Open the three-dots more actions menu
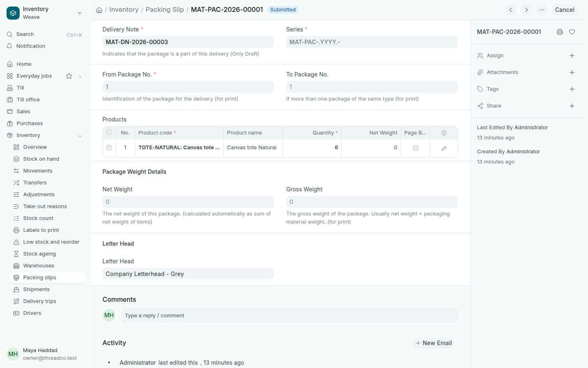The height and width of the screenshot is (368, 588). (x=542, y=10)
